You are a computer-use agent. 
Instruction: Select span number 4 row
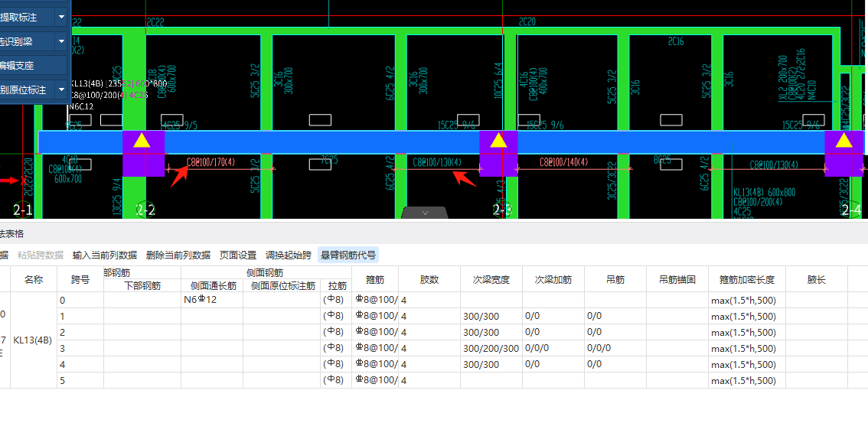(x=80, y=364)
